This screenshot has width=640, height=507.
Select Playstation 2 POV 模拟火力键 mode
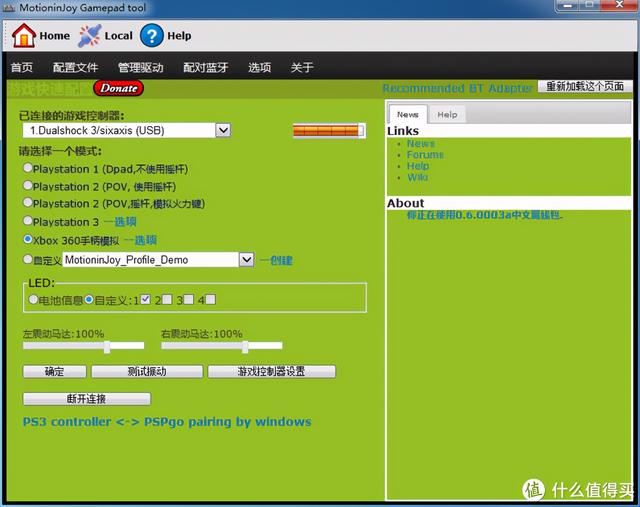pos(27,202)
